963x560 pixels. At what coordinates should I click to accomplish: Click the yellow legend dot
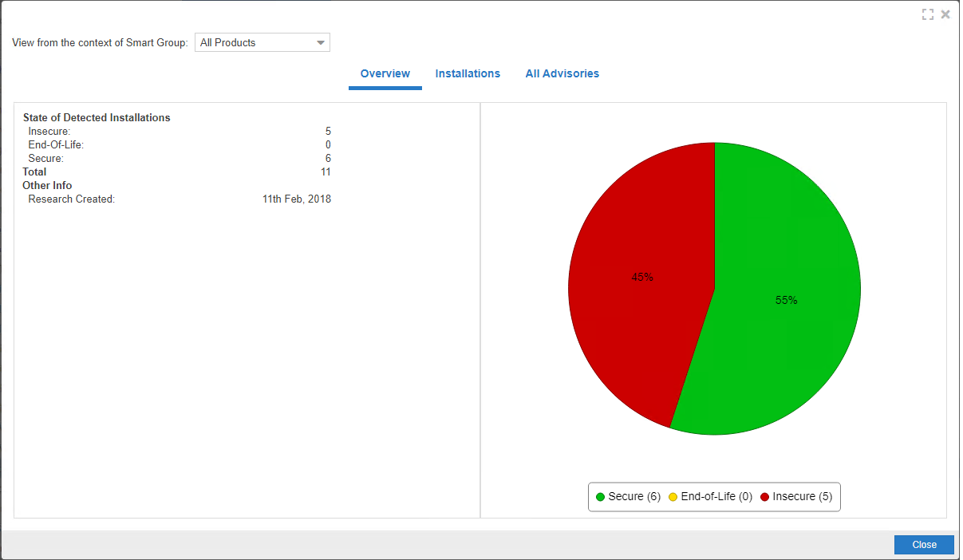(x=673, y=497)
